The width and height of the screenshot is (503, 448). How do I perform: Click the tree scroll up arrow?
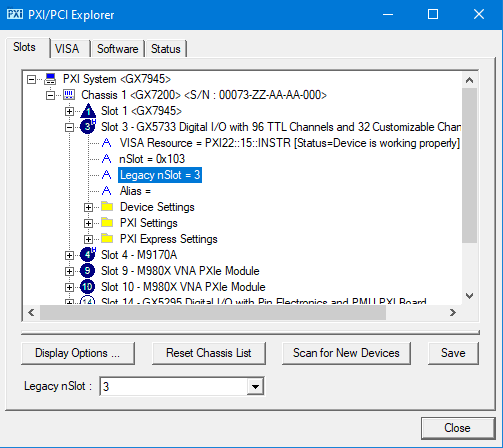[470, 80]
